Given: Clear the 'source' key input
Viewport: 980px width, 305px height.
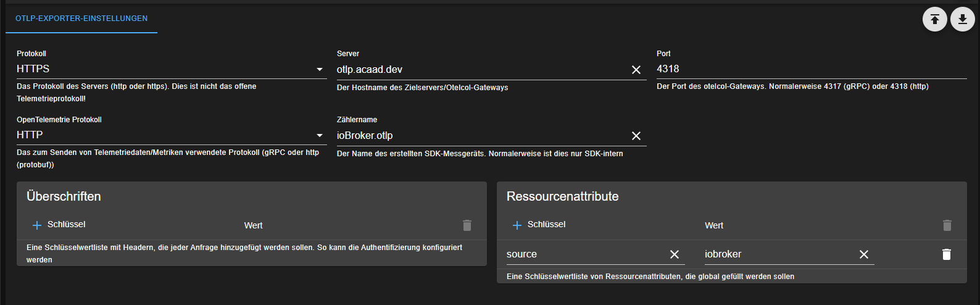Looking at the screenshot, I should pyautogui.click(x=674, y=254).
